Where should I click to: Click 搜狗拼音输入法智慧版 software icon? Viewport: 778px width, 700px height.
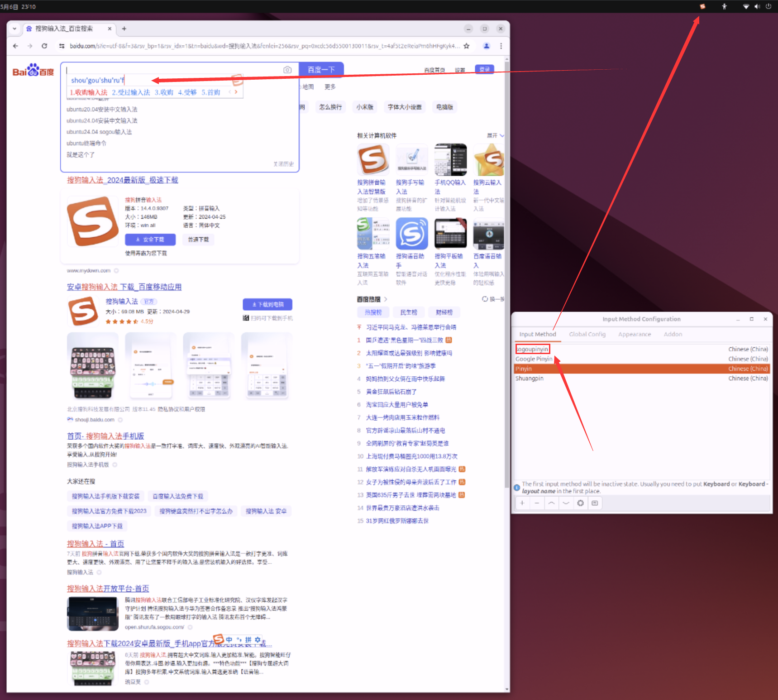[373, 160]
